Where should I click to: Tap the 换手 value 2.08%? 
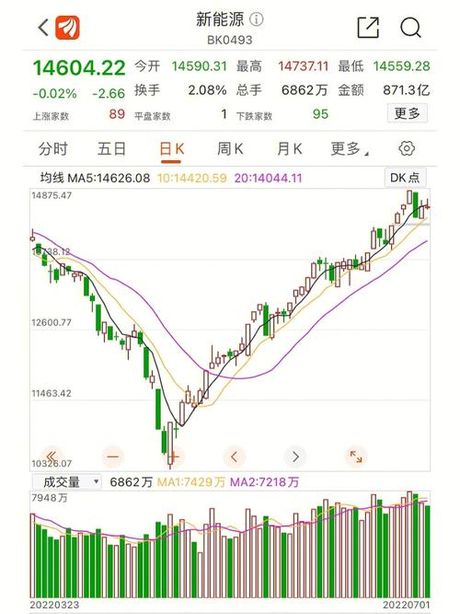point(207,90)
